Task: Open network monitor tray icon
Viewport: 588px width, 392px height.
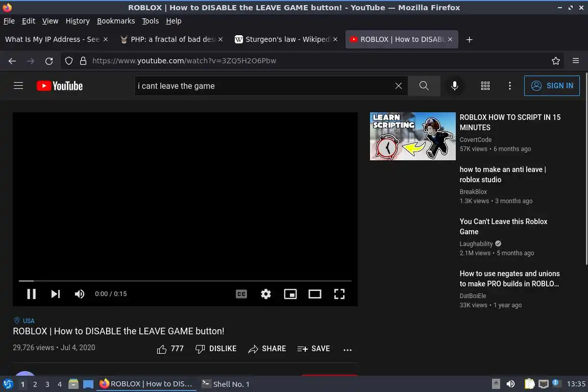Action: [x=544, y=384]
